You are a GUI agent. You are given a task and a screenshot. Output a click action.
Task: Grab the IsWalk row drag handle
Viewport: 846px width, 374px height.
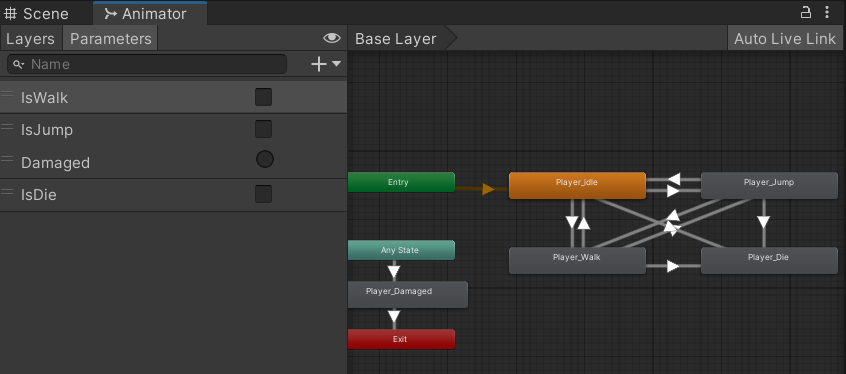pyautogui.click(x=7, y=94)
